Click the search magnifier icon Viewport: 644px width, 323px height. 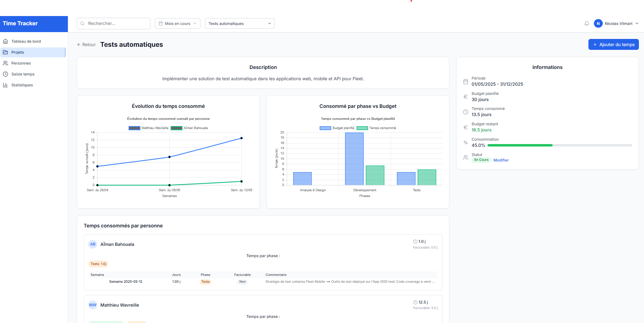coord(82,23)
